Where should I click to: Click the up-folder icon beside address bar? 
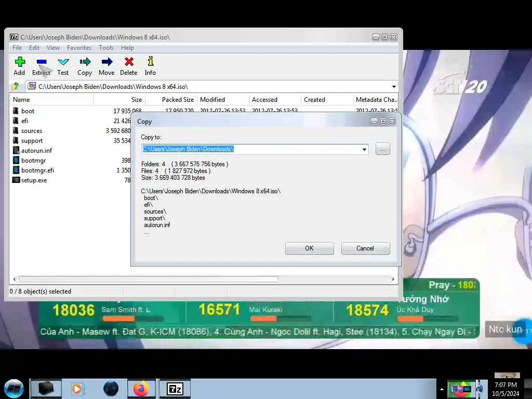(x=16, y=87)
